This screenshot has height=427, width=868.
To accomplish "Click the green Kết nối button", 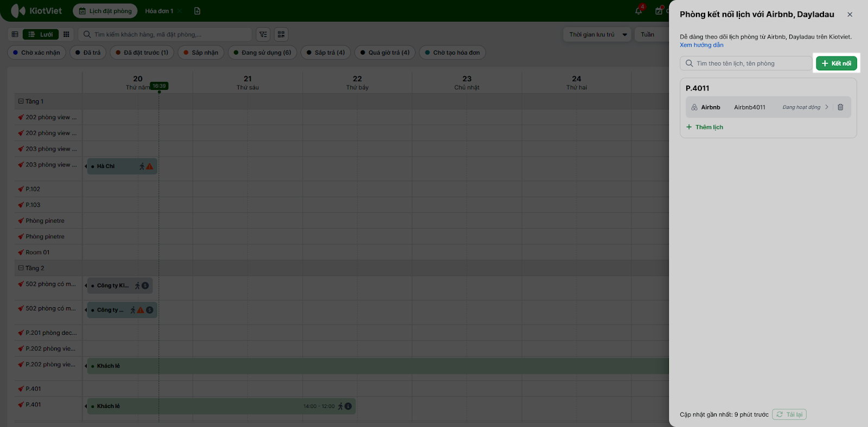I will point(836,63).
